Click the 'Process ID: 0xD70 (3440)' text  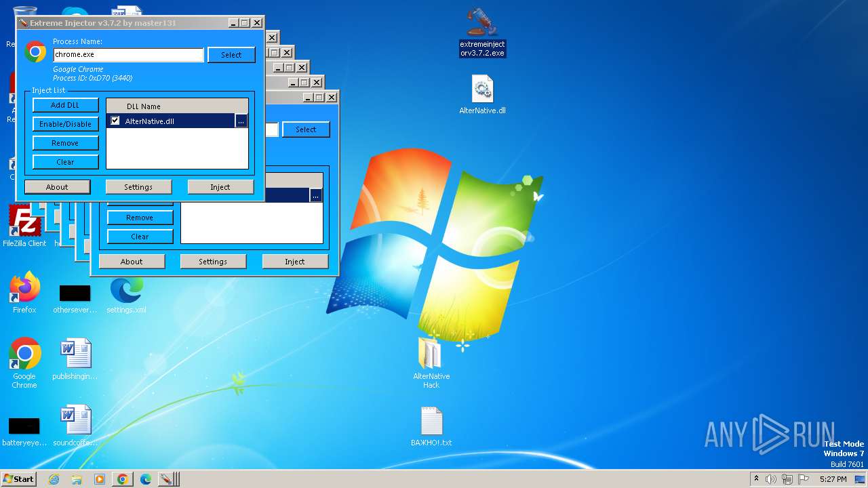point(93,78)
